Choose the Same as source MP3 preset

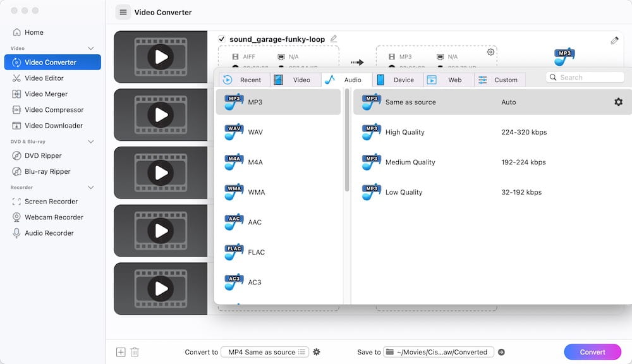492,102
